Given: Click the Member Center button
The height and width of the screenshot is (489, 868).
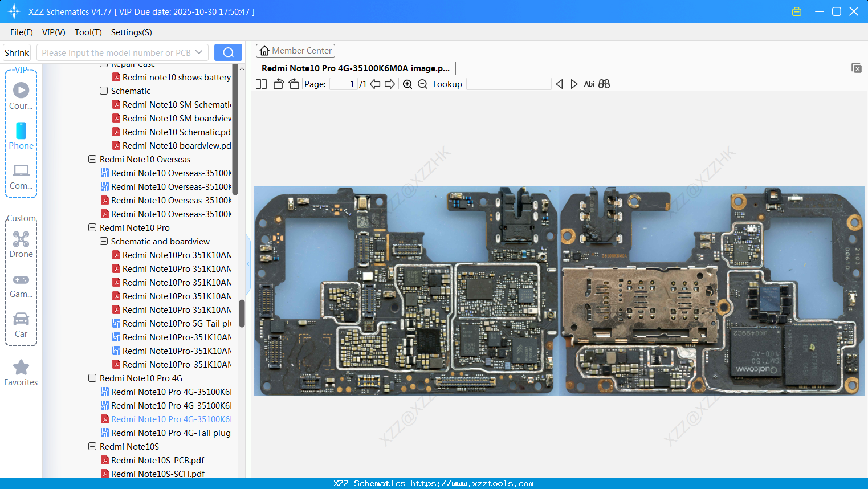Looking at the screenshot, I should (295, 51).
